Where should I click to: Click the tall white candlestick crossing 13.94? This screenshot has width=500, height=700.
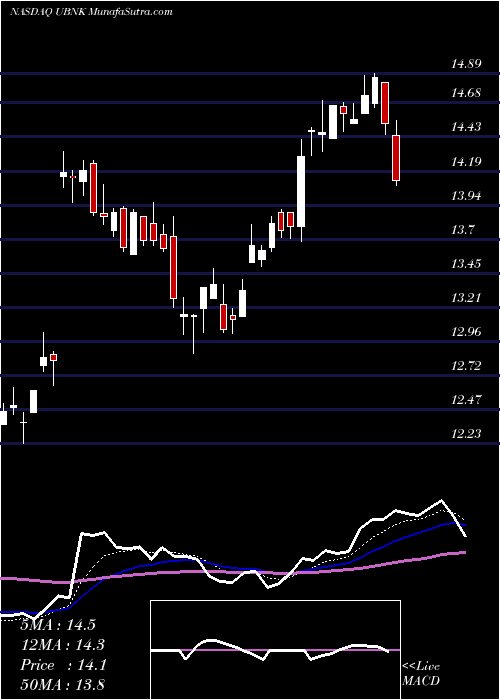pos(301,192)
